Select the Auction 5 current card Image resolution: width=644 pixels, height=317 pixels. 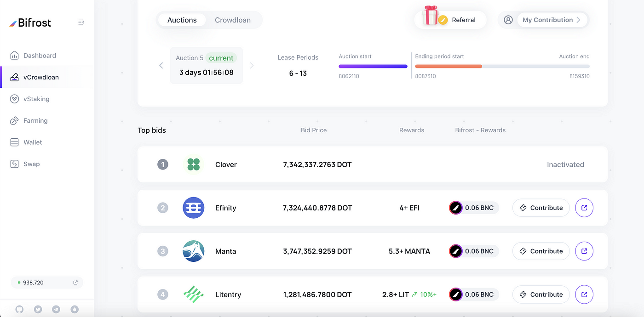tap(207, 65)
